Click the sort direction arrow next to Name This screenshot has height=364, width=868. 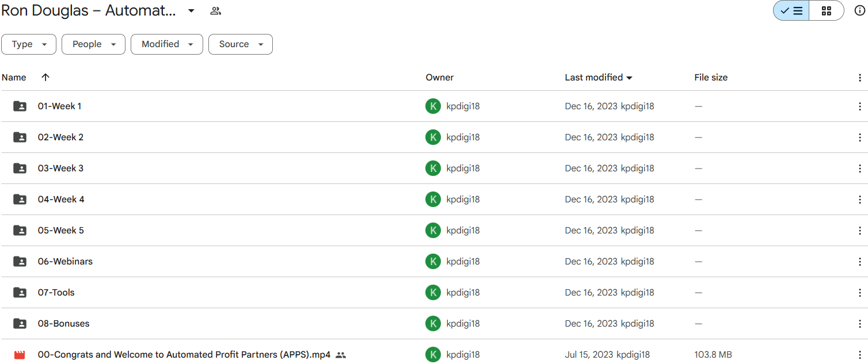[45, 78]
